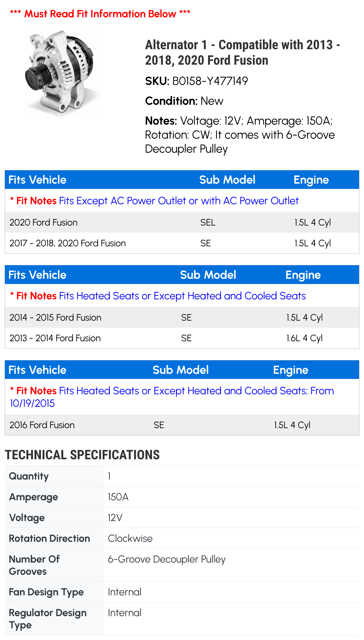Click the Amperage 150A specification row
The image size is (364, 640).
pos(182,497)
